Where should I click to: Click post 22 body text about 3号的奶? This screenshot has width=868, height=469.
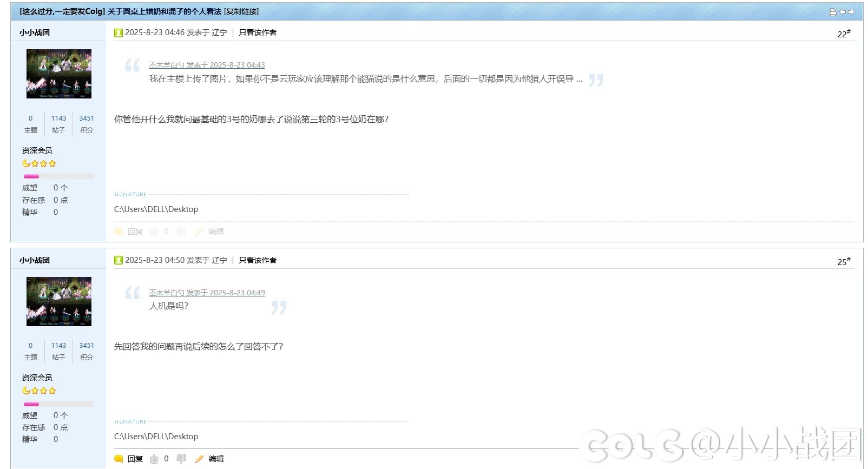pyautogui.click(x=251, y=120)
